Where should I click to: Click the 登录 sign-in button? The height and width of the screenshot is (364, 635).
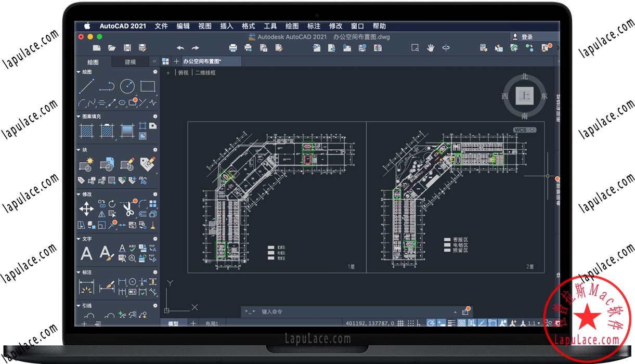(526, 37)
